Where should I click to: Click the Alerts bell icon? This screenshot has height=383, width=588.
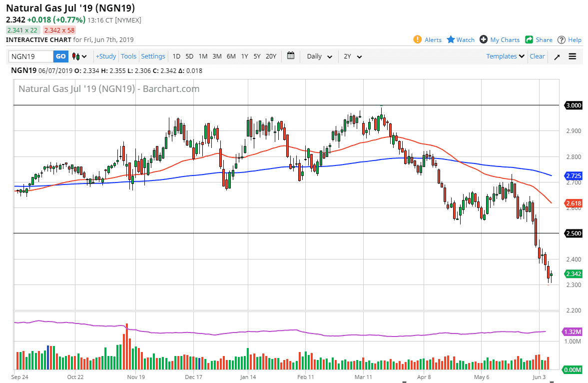[x=418, y=40]
